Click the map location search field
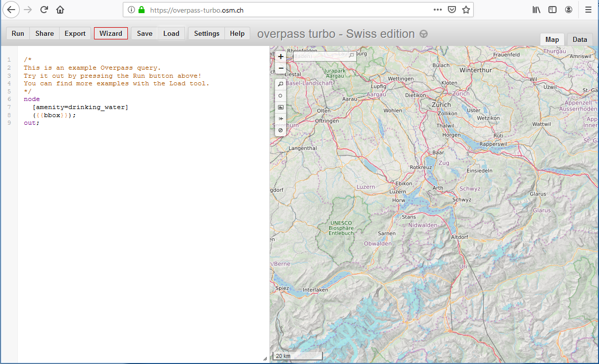Viewport: 599px width, 364px height. pos(321,56)
